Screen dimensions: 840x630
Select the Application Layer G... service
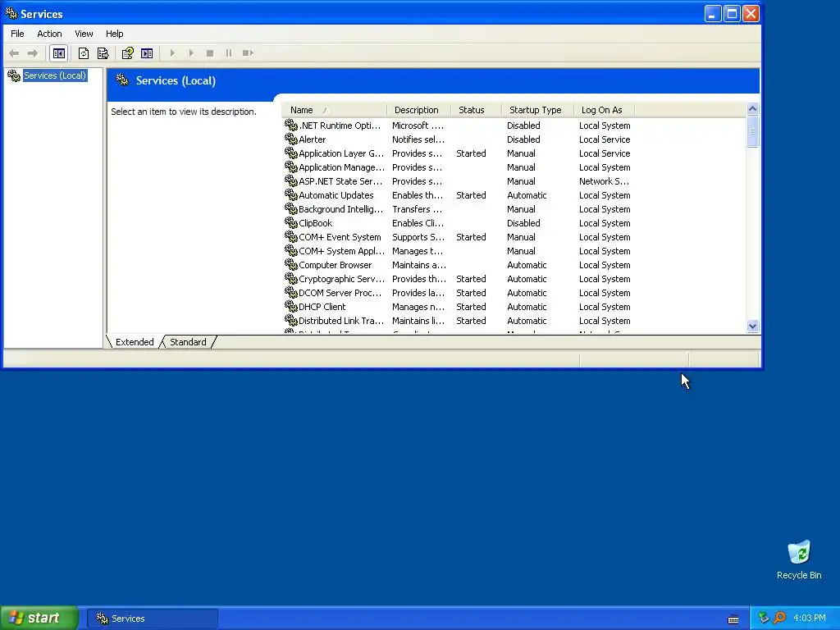[340, 153]
